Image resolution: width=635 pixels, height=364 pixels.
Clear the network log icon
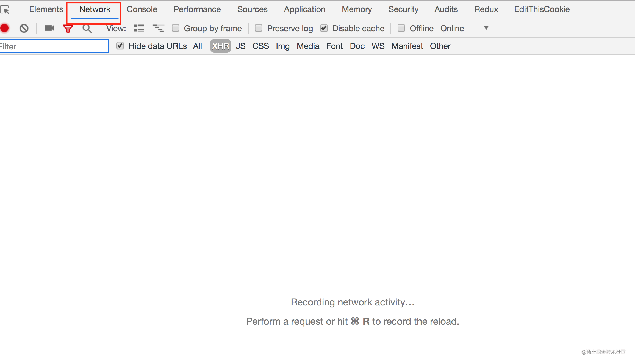tap(24, 28)
